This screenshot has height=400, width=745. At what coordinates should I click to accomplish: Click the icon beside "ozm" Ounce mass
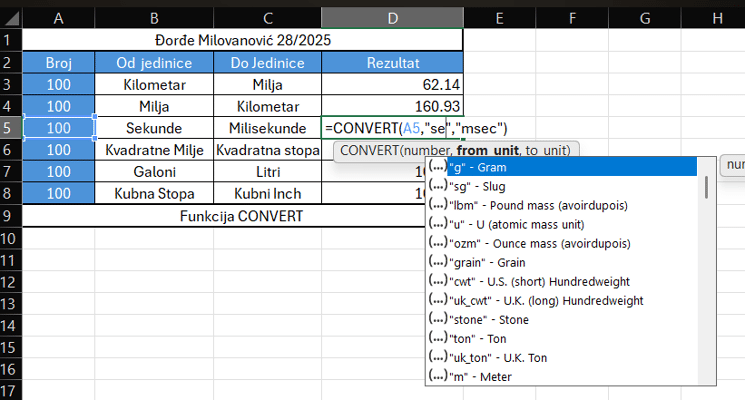pos(437,244)
